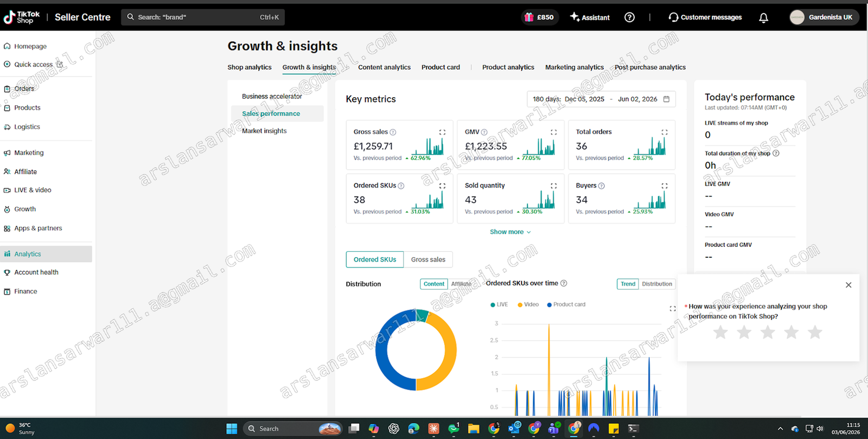Viewport: 868px width, 439px height.
Task: Click the brand search field
Action: pos(203,17)
